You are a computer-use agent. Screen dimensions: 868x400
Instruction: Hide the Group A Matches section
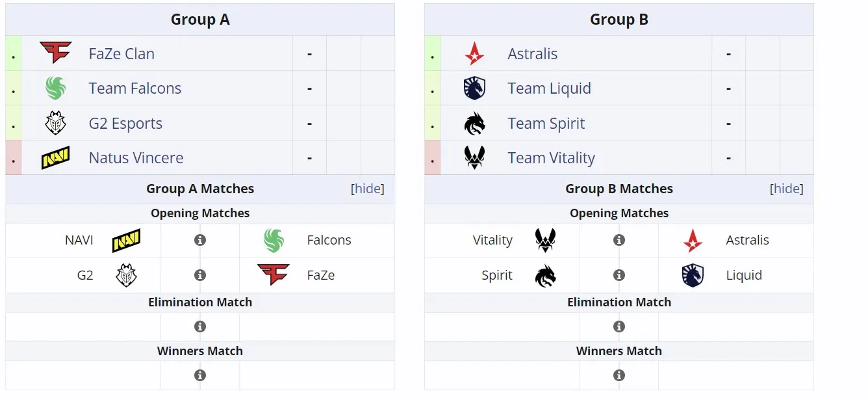[x=368, y=189]
